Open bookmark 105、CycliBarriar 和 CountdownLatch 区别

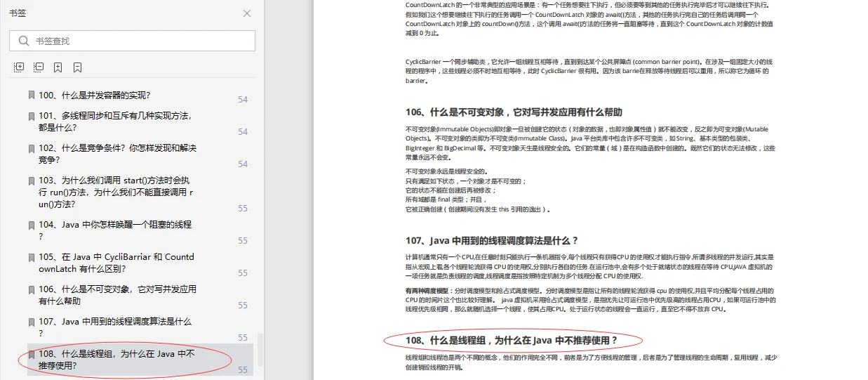116,263
